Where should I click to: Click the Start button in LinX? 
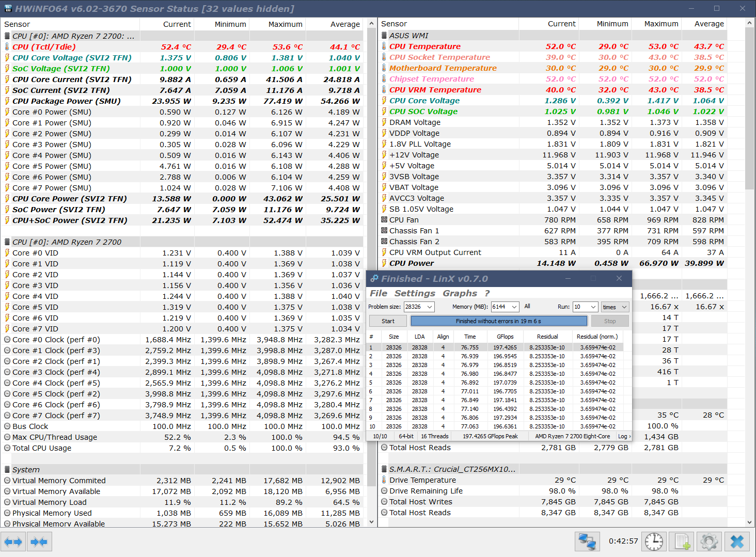pos(388,321)
